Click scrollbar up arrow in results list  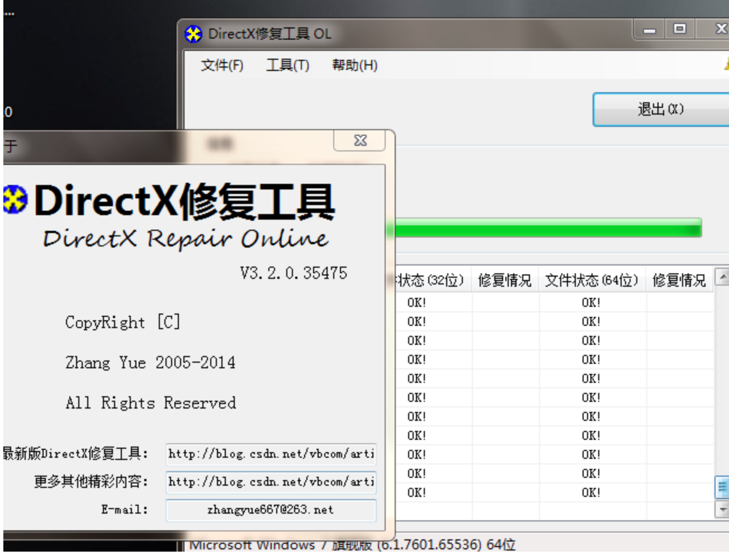click(x=722, y=277)
